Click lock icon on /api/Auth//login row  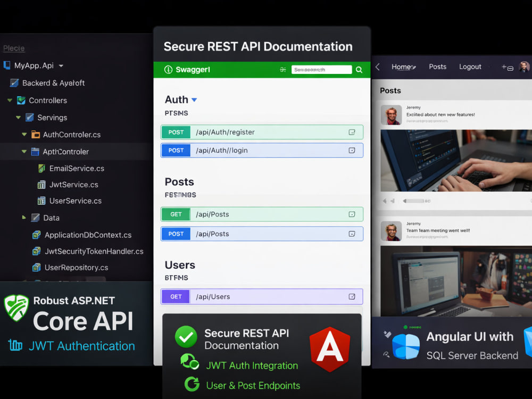pyautogui.click(x=352, y=151)
